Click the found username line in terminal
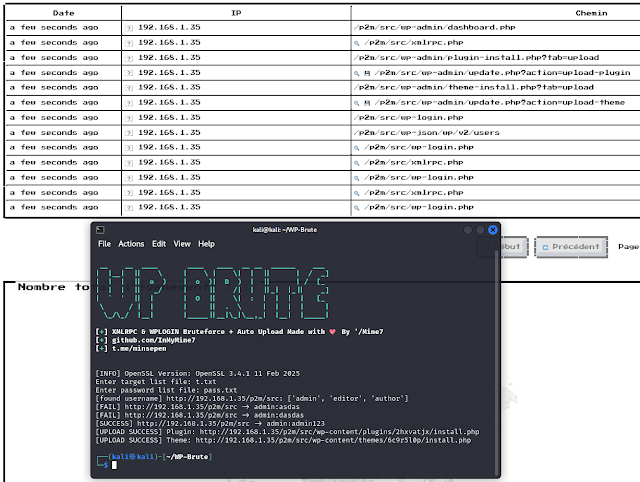Screen dimensions: 640x482 pyautogui.click(x=252, y=398)
